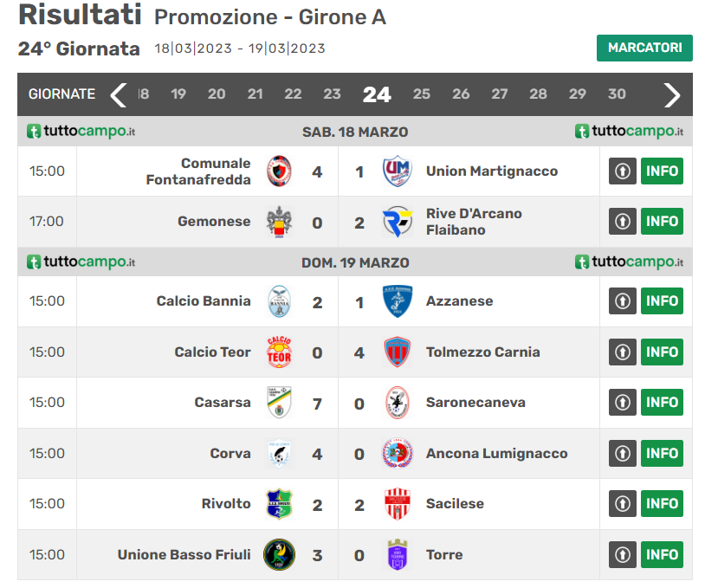Open INFO for the Rivolto–Sacilese match
This screenshot has width=705, height=588.
[662, 504]
